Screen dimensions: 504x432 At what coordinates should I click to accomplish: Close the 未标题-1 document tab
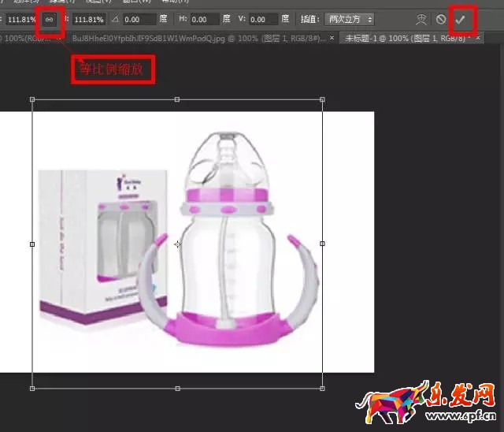[x=478, y=38]
